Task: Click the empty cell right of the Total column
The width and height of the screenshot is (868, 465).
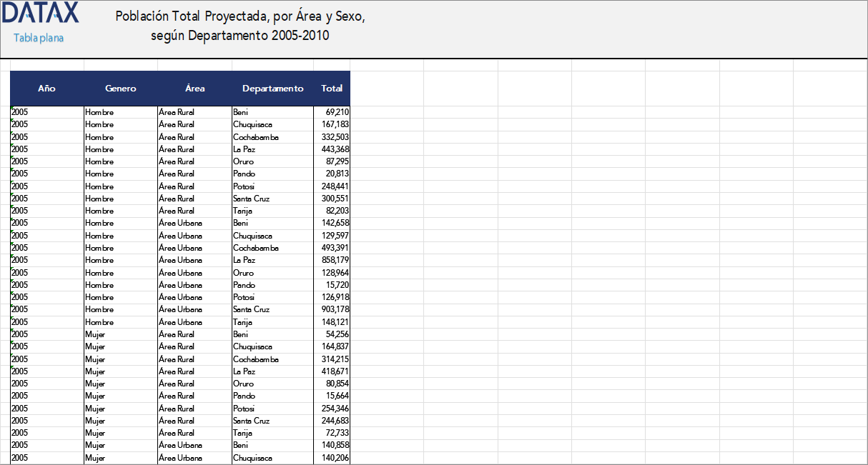Action: (x=386, y=112)
